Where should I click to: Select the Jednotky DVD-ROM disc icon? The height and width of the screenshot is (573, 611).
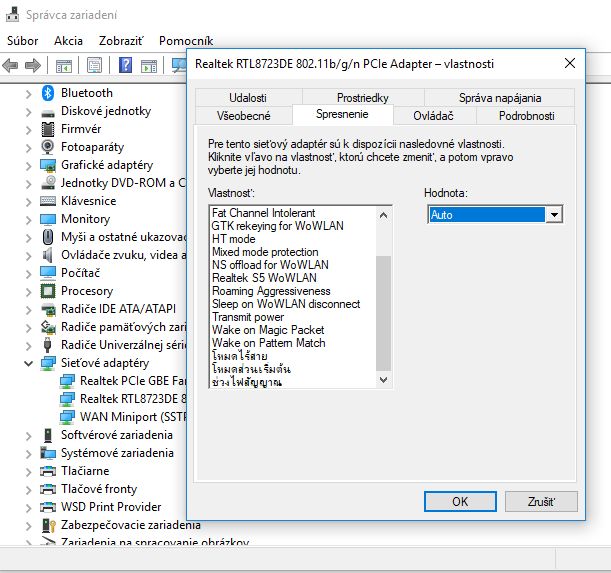(x=48, y=183)
